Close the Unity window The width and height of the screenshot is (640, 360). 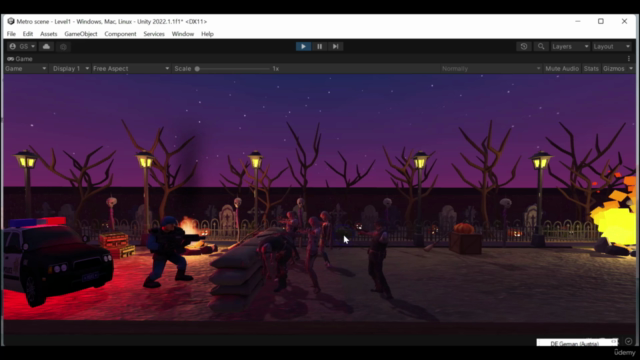[624, 21]
